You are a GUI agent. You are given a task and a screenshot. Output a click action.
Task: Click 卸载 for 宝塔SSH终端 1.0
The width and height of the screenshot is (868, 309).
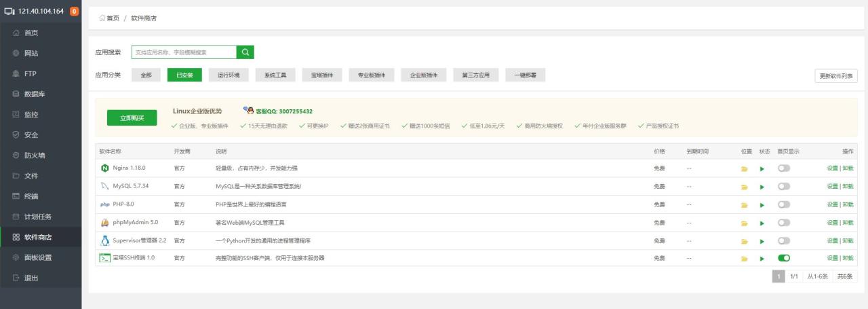[848, 257]
